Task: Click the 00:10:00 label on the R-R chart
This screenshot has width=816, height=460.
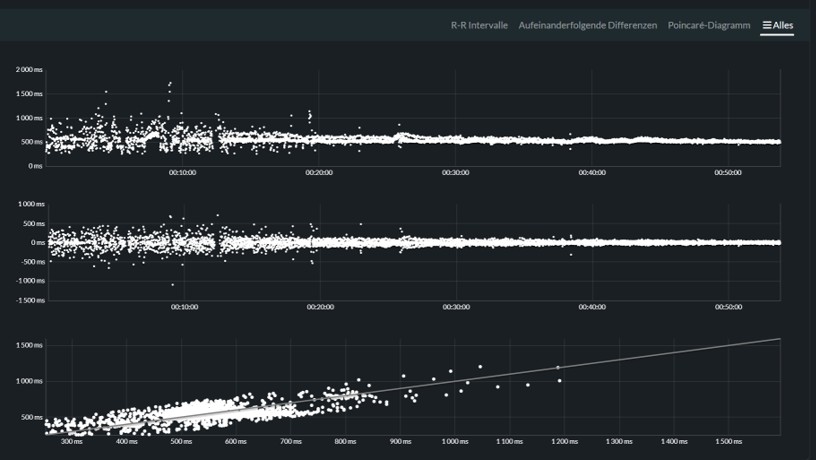Action: [x=183, y=172]
